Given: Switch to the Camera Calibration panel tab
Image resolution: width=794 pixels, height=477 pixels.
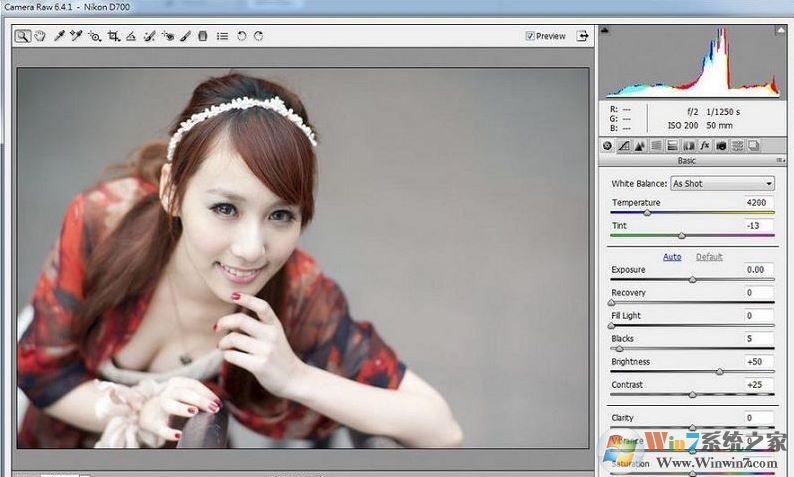Looking at the screenshot, I should [x=721, y=146].
